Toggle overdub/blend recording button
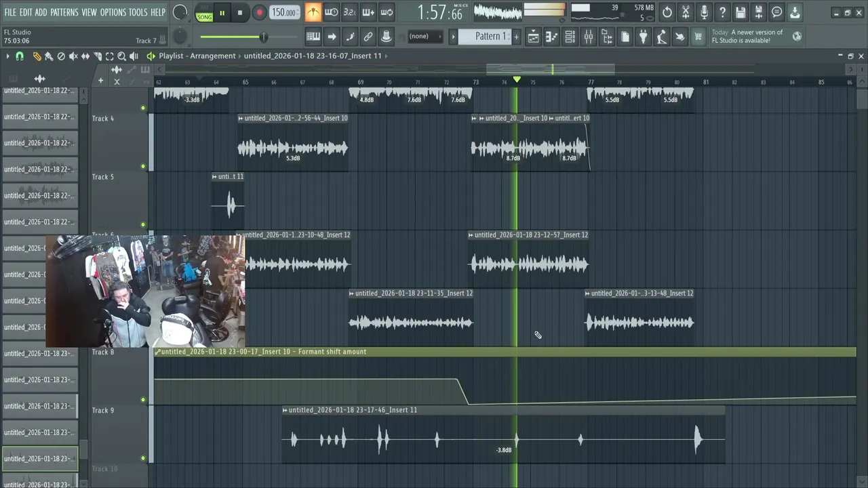 (368, 12)
